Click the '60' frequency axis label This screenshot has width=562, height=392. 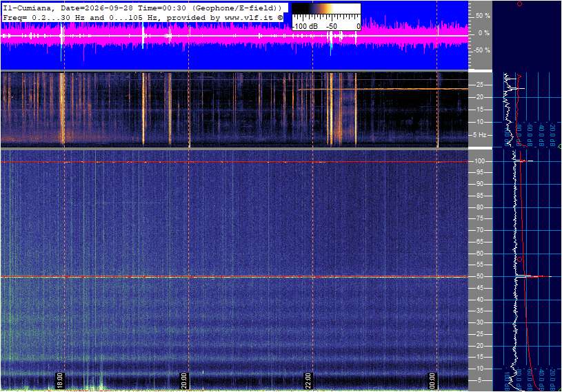coord(479,254)
